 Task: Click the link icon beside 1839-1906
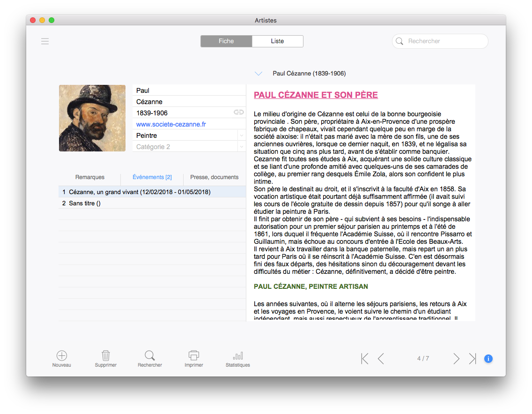click(239, 113)
